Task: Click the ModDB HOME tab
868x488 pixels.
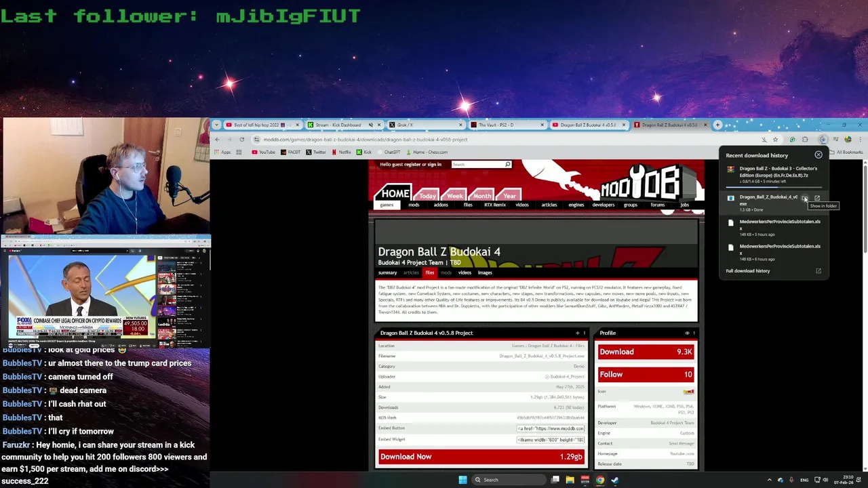Action: (x=395, y=193)
